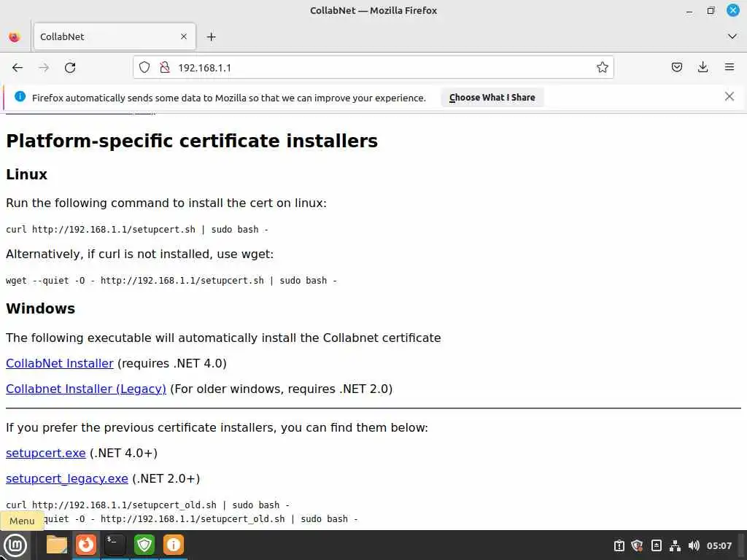Click the notes tray icon on panel
This screenshot has width=747, height=560.
point(656,545)
